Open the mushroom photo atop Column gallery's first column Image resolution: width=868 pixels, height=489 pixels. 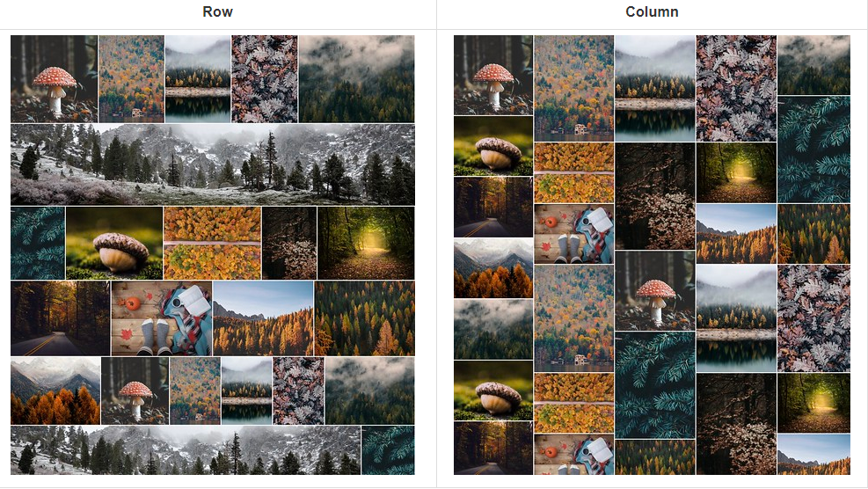click(x=493, y=76)
